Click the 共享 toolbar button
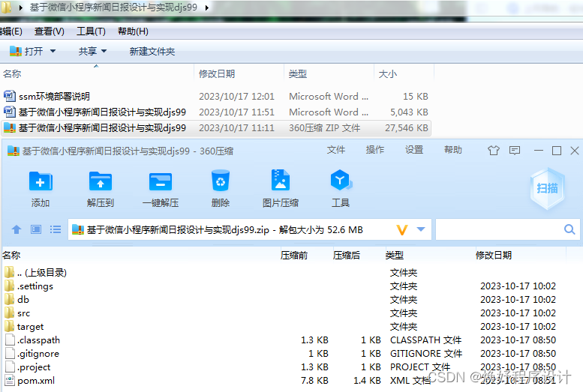The width and height of the screenshot is (583, 392). 88,51
